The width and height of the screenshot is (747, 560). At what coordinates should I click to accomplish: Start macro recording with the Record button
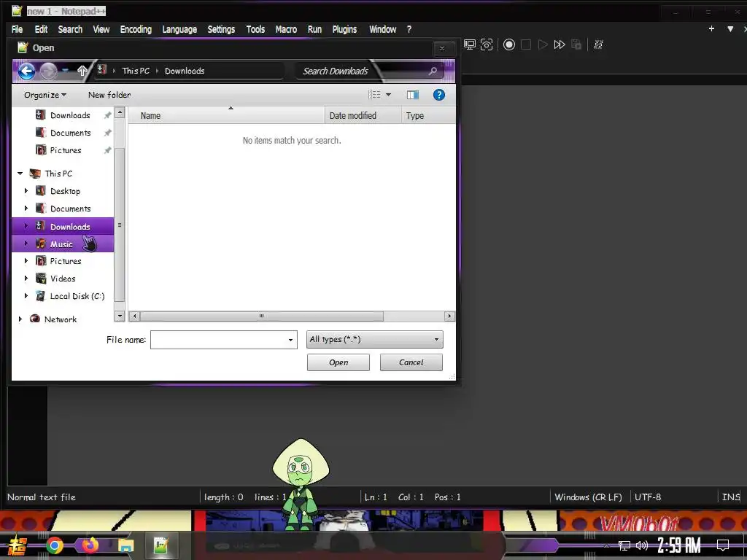pos(508,44)
